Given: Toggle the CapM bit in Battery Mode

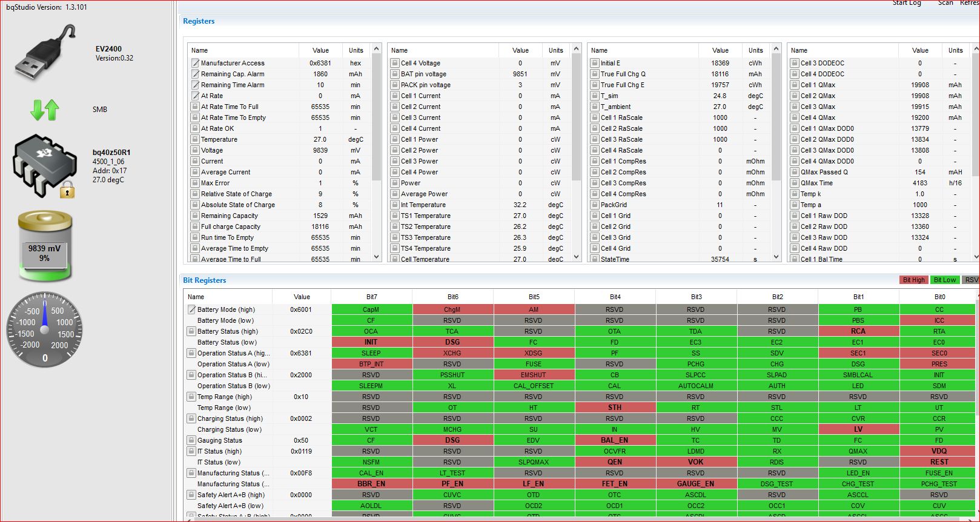Looking at the screenshot, I should [x=371, y=309].
